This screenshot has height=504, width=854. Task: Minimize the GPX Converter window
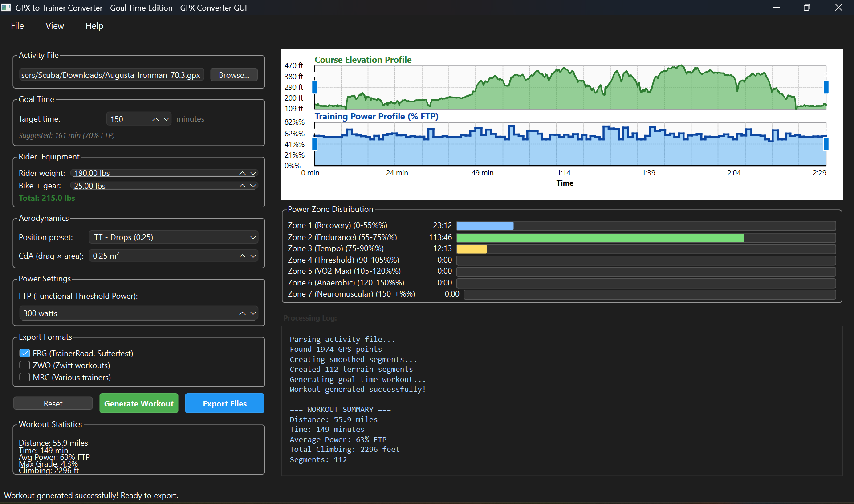pos(776,8)
